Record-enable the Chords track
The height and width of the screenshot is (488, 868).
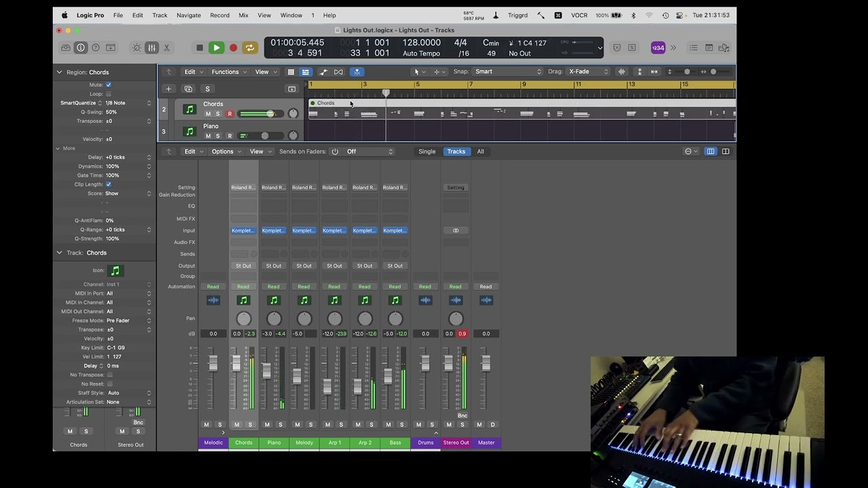pyautogui.click(x=230, y=114)
